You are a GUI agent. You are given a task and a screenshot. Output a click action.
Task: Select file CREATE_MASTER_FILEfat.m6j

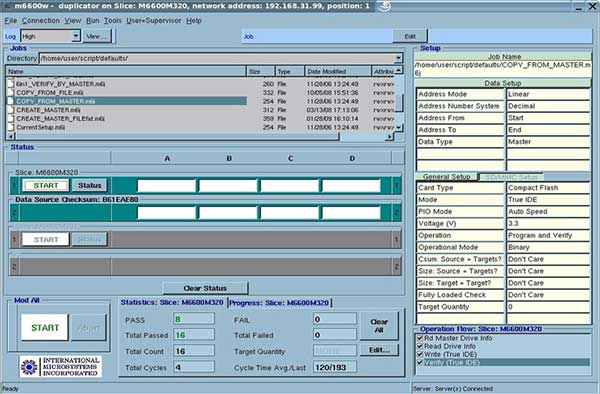pos(60,119)
